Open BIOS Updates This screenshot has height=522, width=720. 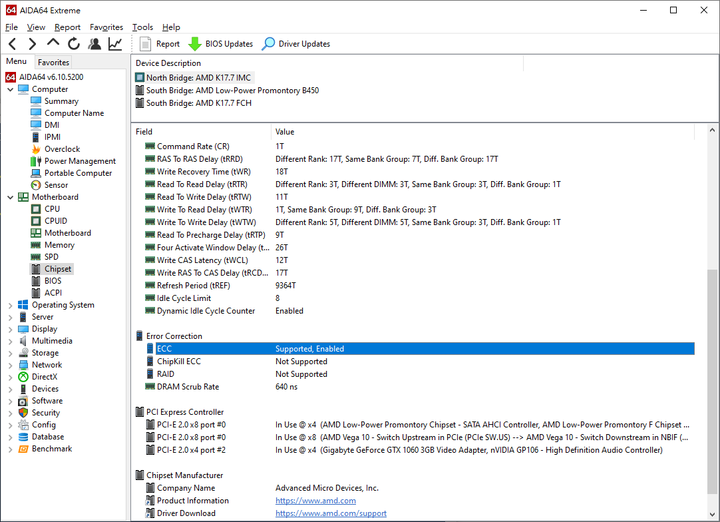[221, 44]
